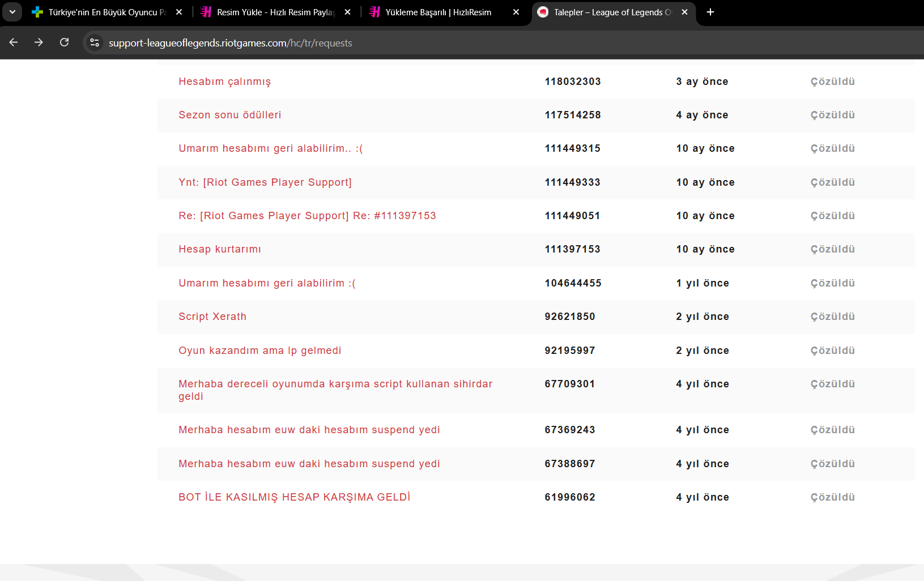
Task: Select request ID 92621850
Action: [x=570, y=317]
